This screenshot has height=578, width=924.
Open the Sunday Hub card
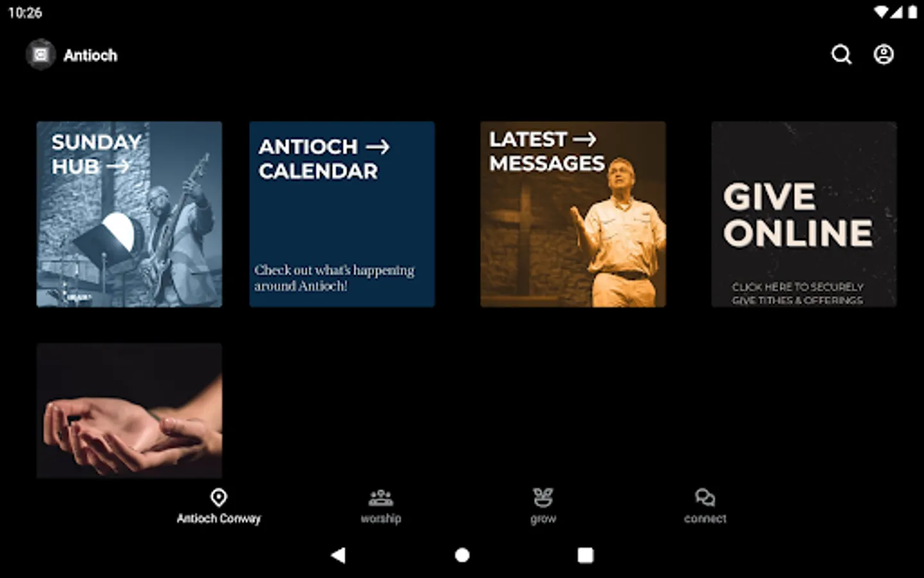tap(129, 214)
